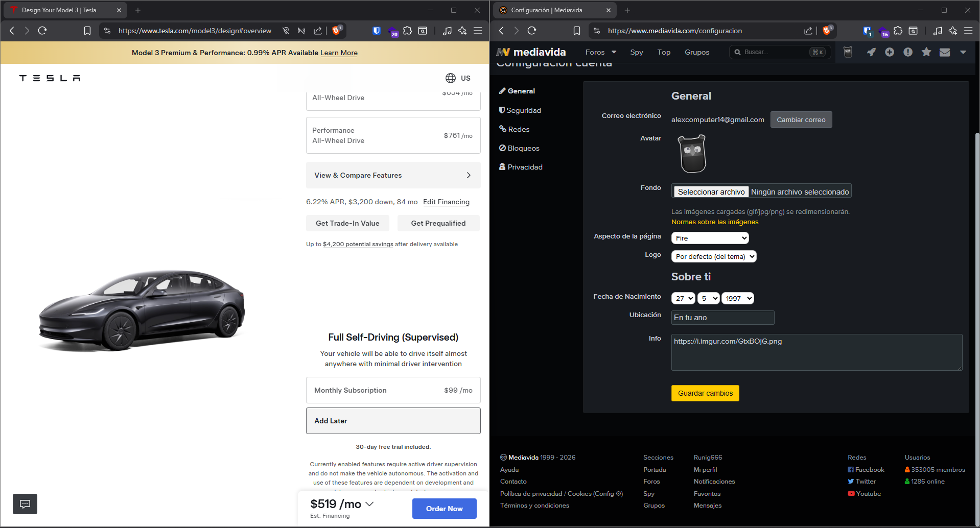Switch to Seguridad settings section
Image resolution: width=980 pixels, height=528 pixels.
pos(520,110)
